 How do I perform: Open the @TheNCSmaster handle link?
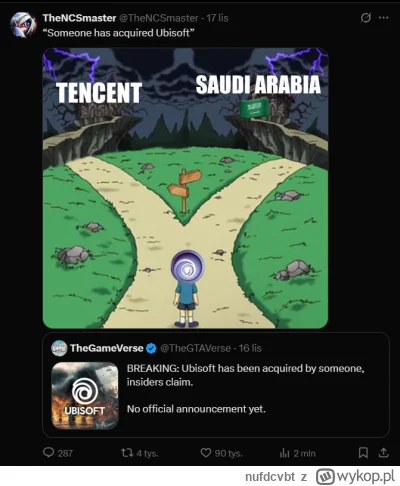[159, 18]
